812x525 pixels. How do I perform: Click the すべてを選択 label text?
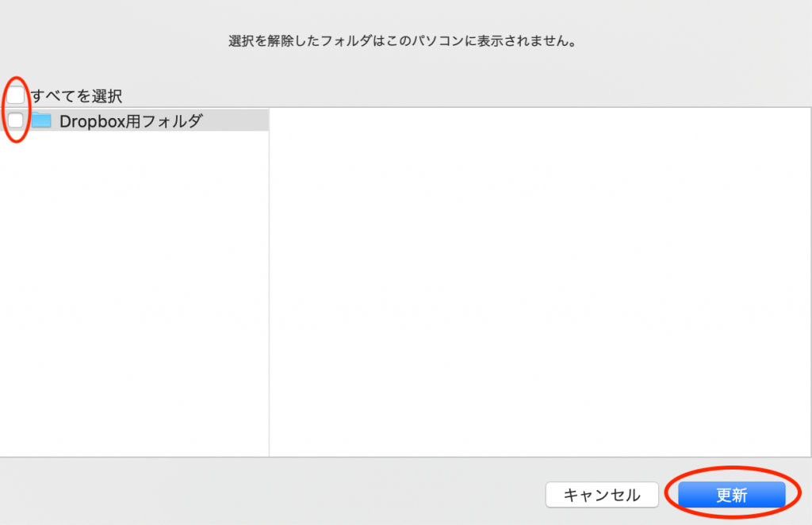pyautogui.click(x=77, y=96)
